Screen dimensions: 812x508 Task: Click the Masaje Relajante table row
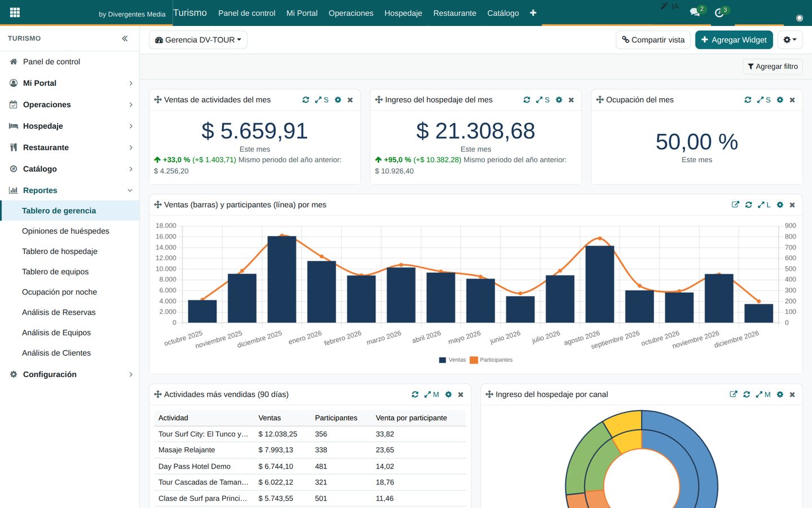click(310, 450)
